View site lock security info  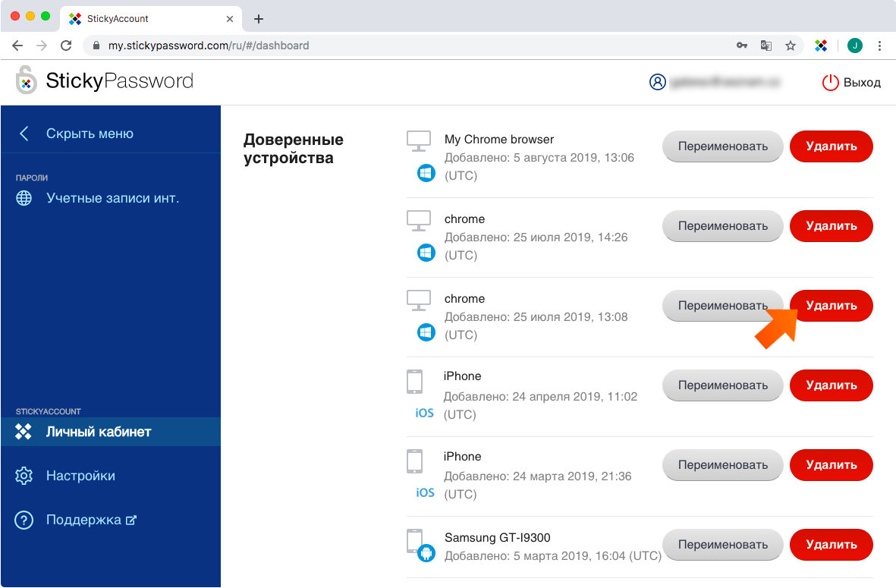96,46
